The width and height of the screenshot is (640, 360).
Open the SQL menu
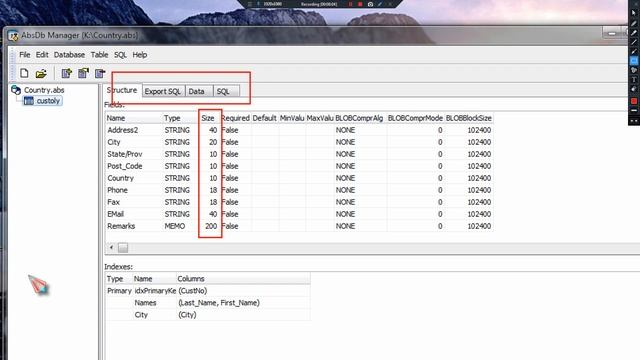click(x=120, y=55)
